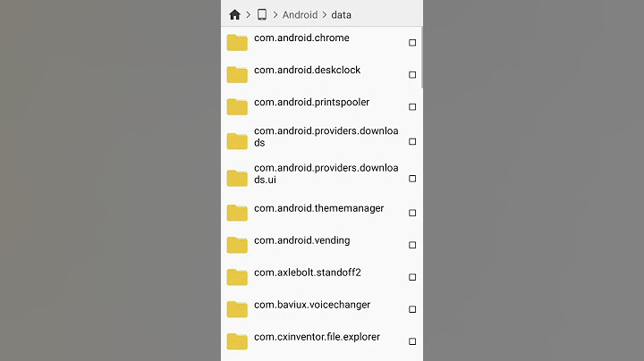Click the vertical scrollbar thumb
Screen dimensions: 644x361
pyautogui.click(x=422, y=57)
